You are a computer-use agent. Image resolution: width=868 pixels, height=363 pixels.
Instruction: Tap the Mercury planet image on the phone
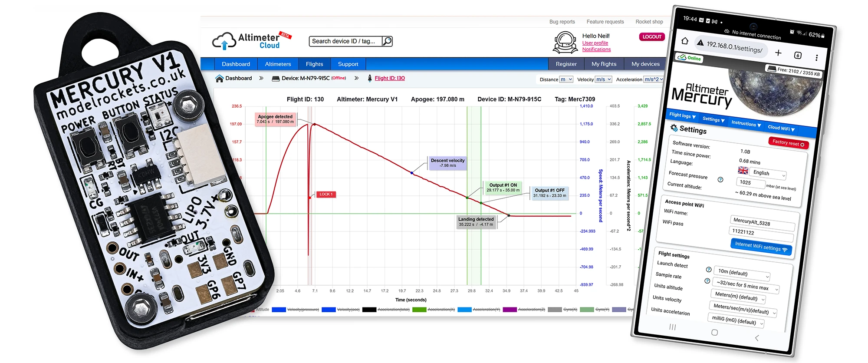click(x=776, y=92)
